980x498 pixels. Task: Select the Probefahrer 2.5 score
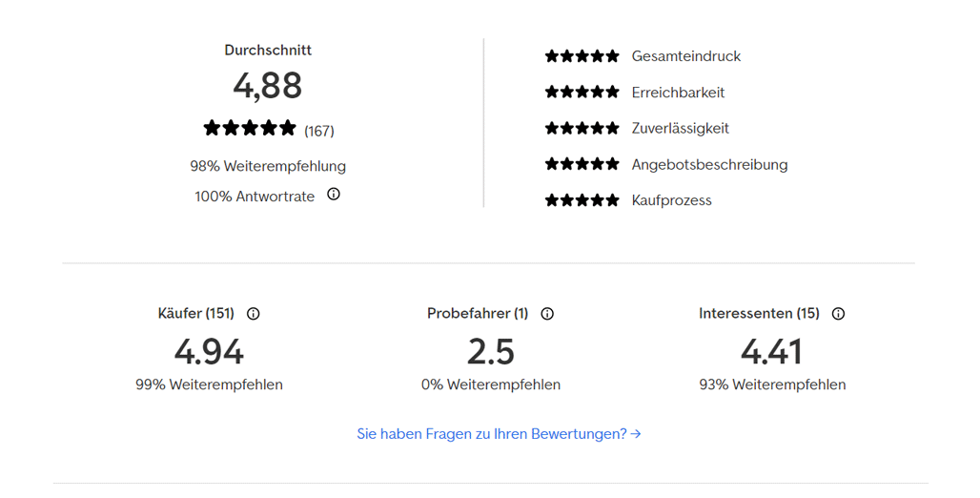(x=491, y=352)
